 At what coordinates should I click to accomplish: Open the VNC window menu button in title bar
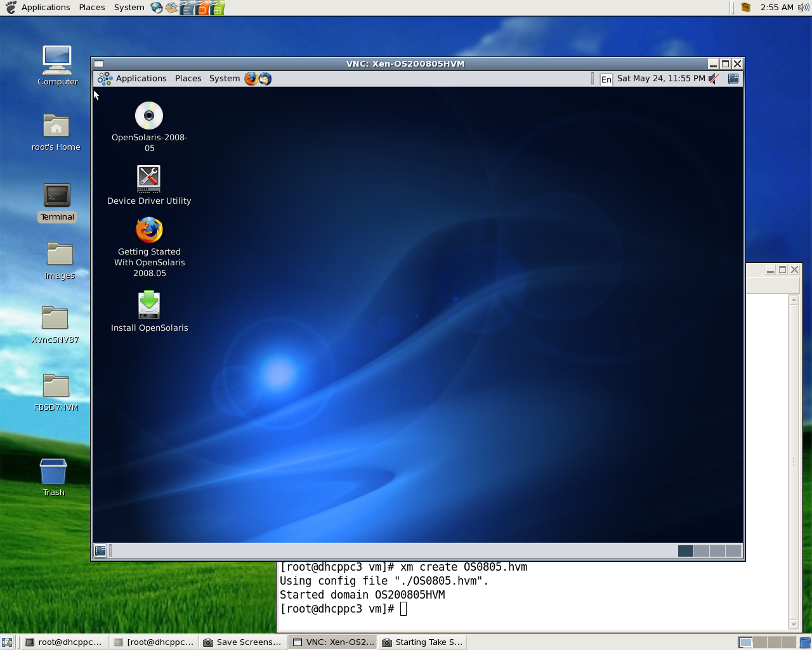[x=99, y=63]
